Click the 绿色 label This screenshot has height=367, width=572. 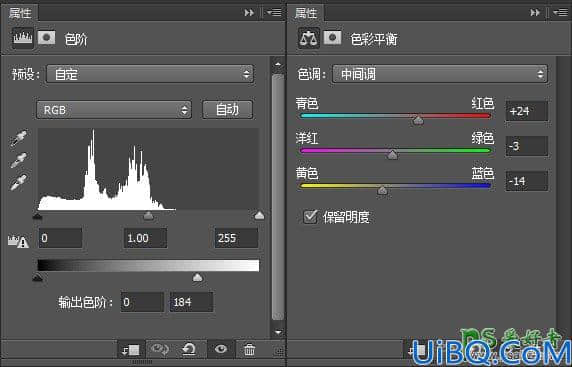tap(483, 139)
